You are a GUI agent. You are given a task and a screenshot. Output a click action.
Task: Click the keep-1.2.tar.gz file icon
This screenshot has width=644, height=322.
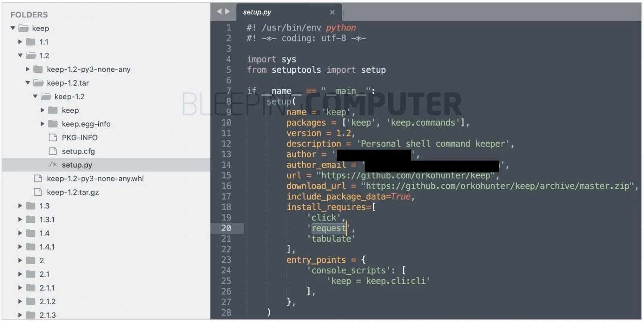click(x=38, y=192)
